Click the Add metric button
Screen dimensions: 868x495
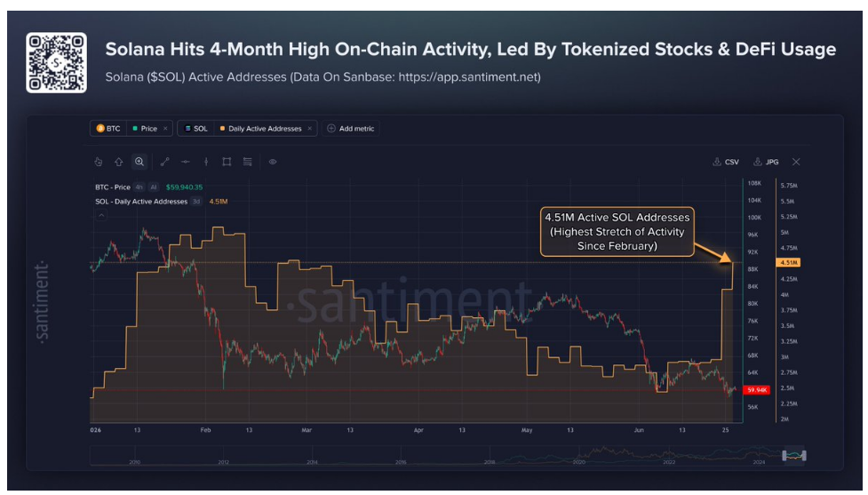[x=350, y=129]
